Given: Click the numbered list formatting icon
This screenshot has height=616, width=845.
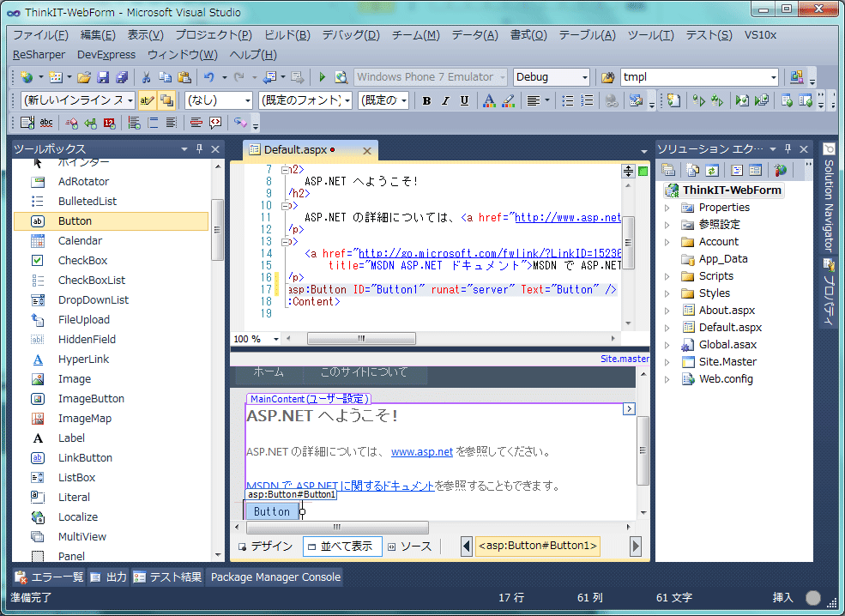Looking at the screenshot, I should tap(587, 100).
